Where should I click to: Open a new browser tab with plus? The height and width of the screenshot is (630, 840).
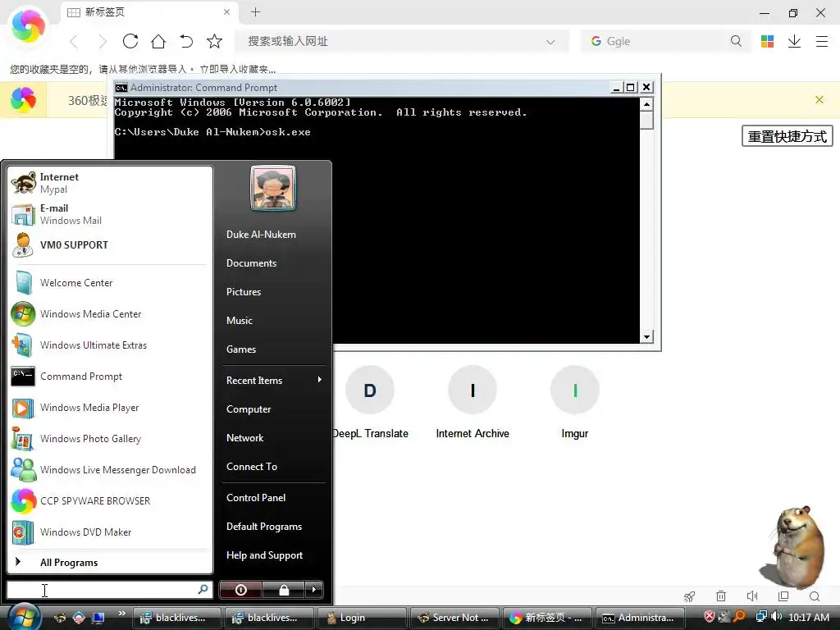coord(256,11)
